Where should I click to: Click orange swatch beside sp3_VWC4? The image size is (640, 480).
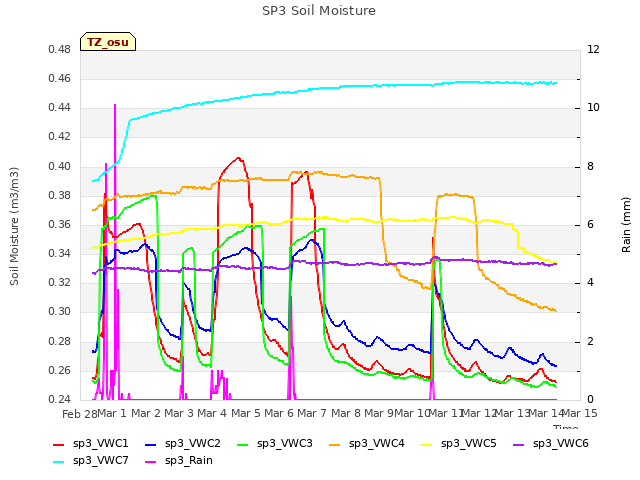[335, 444]
